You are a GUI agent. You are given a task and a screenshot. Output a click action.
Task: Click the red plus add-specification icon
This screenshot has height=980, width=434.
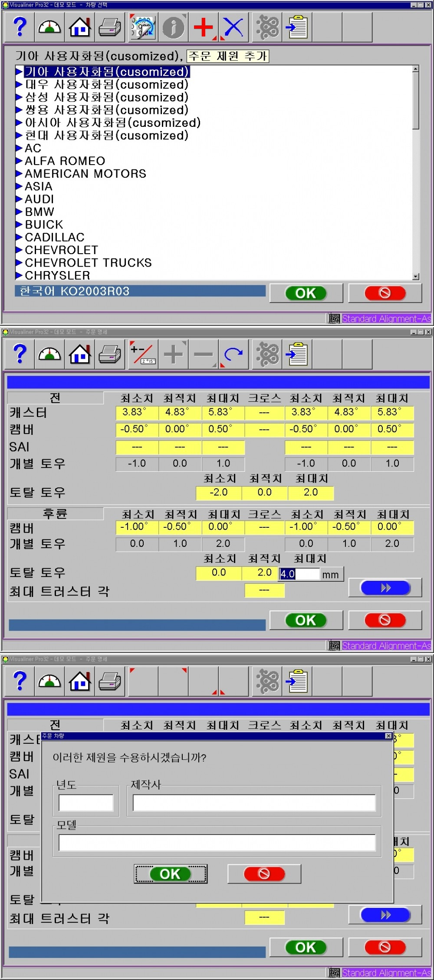click(203, 27)
